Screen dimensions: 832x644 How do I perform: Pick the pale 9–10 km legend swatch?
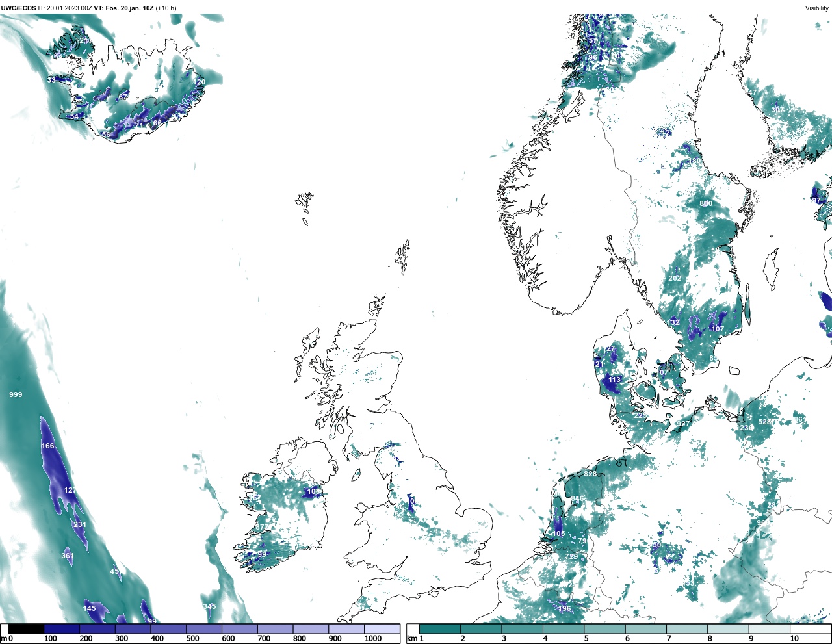click(770, 629)
